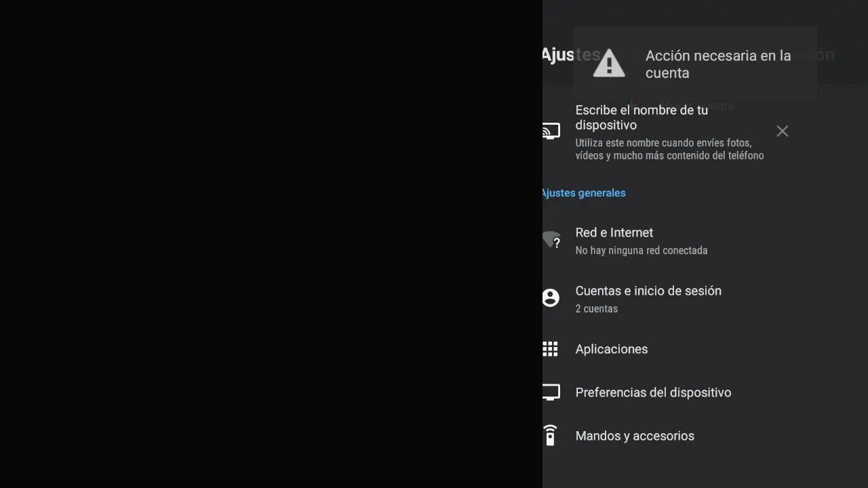Dismiss the device name suggestion
The width and height of the screenshot is (868, 488).
click(783, 131)
